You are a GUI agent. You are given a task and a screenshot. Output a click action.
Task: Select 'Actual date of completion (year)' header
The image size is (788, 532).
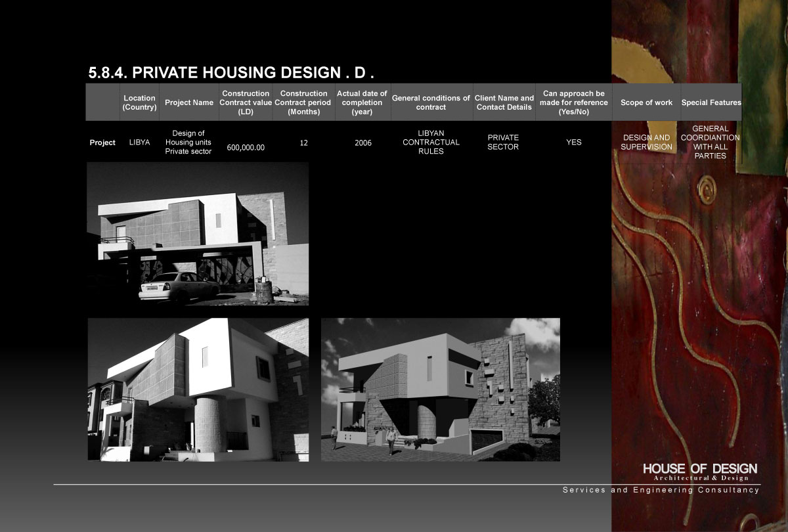[362, 102]
